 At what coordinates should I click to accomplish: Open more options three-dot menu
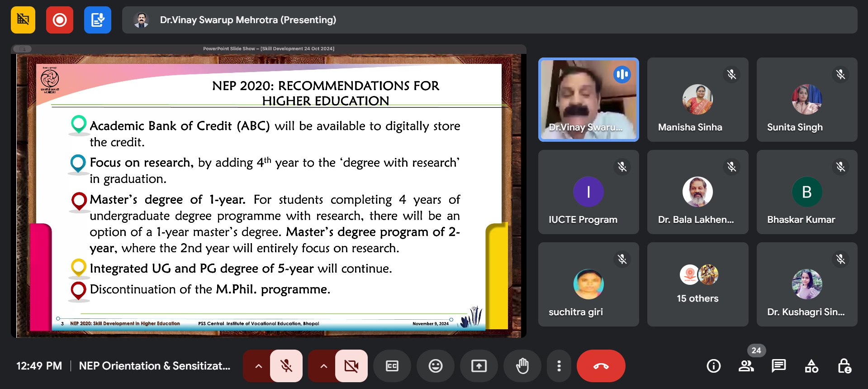tap(559, 366)
